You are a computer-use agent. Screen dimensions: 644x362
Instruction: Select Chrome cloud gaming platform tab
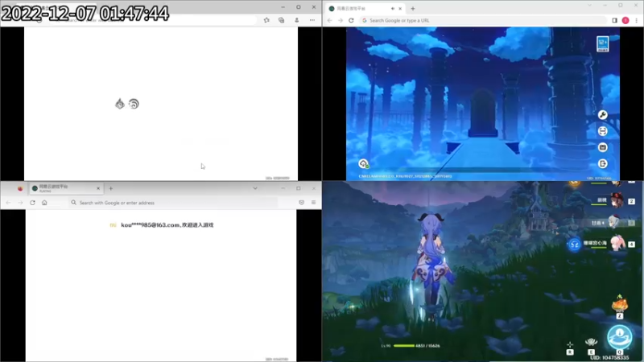pyautogui.click(x=365, y=8)
